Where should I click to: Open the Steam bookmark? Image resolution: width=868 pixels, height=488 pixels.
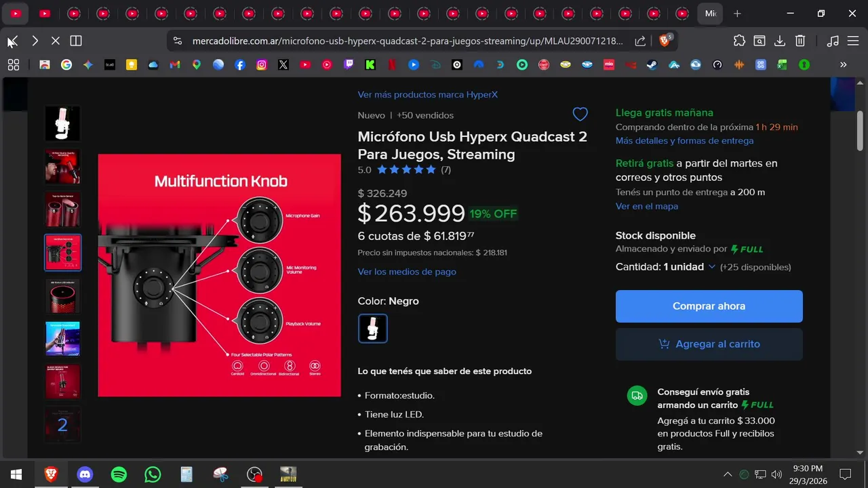[652, 65]
